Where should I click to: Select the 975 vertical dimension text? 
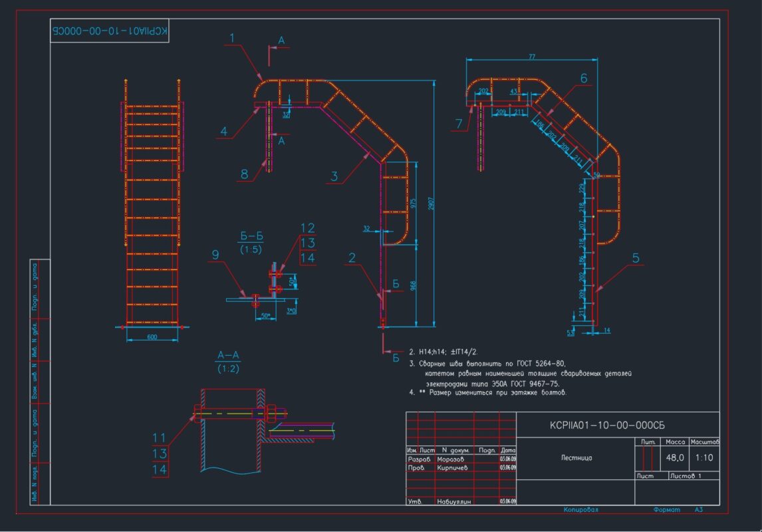pyautogui.click(x=414, y=203)
